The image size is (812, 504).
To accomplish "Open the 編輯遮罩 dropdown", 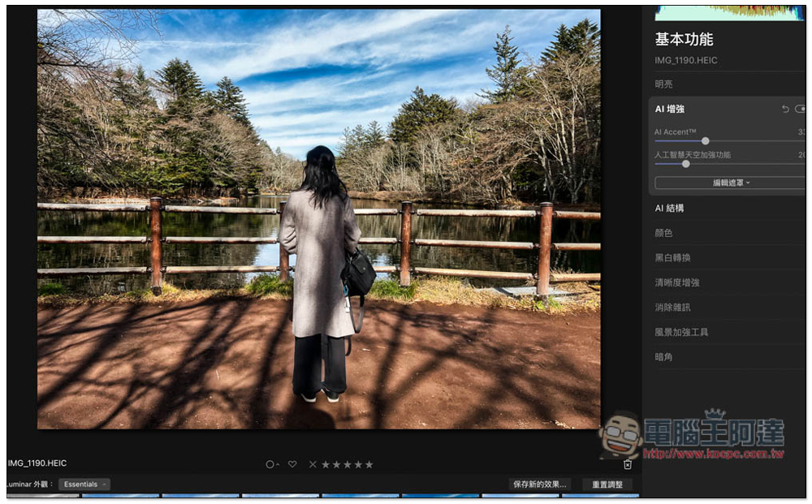I will (730, 183).
